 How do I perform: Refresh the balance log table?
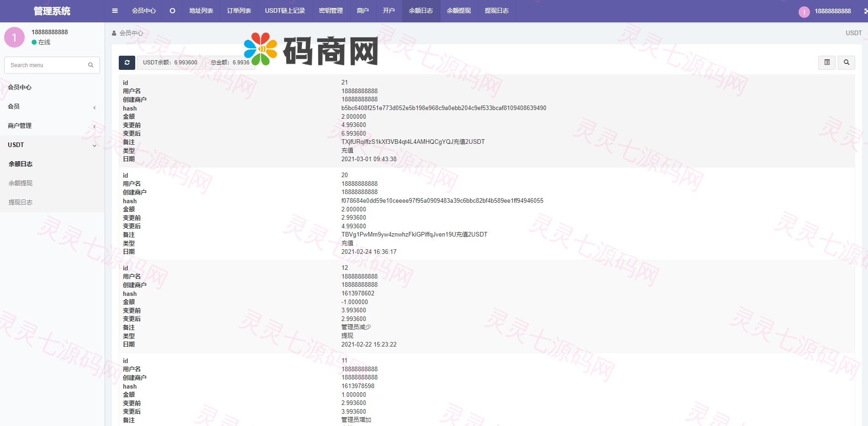127,63
